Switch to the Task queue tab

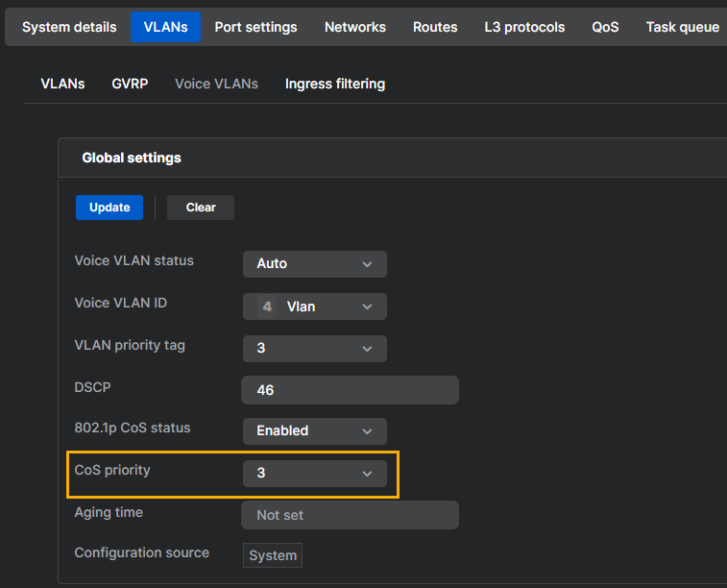pos(682,27)
